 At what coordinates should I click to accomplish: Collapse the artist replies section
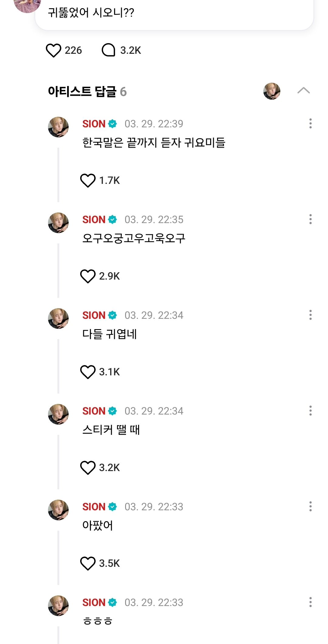pos(303,91)
